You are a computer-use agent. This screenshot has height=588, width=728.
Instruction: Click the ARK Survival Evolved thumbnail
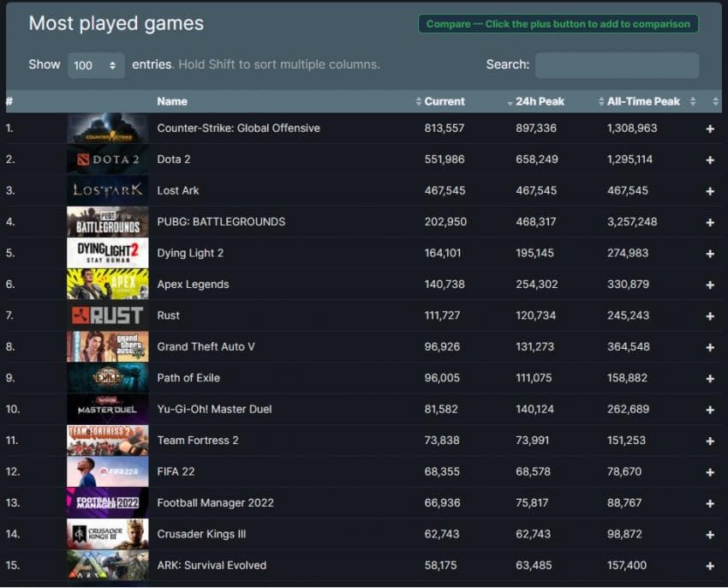[108, 565]
